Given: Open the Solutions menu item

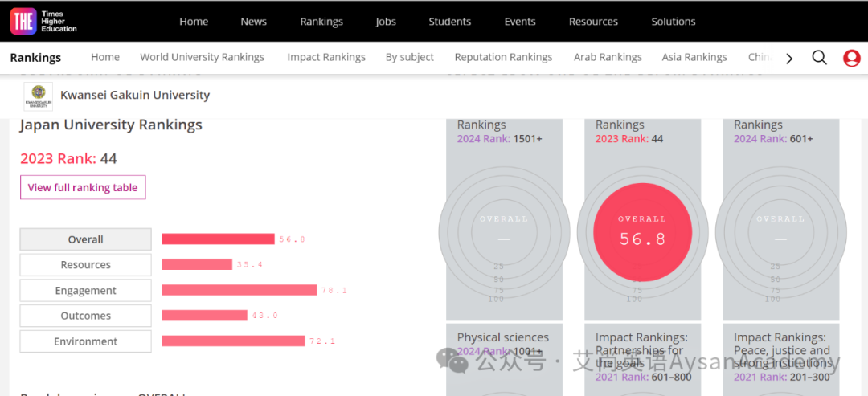Looking at the screenshot, I should coord(674,22).
